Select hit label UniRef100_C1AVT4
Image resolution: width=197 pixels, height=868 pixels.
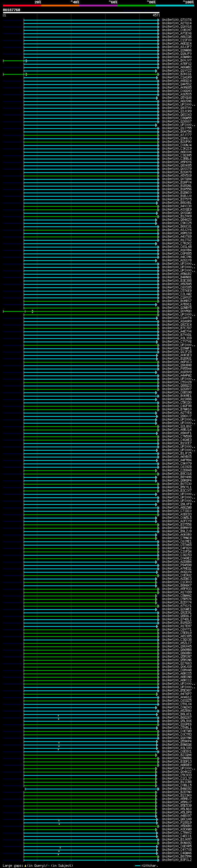[177, 318]
